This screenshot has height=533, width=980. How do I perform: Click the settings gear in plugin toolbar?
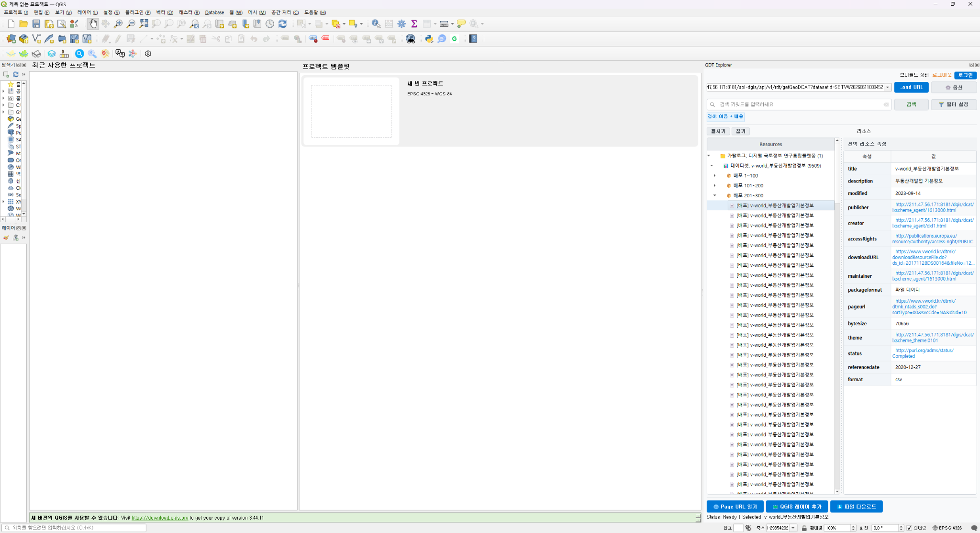(148, 54)
